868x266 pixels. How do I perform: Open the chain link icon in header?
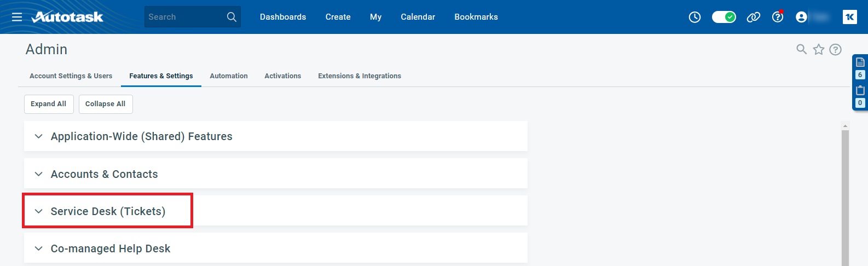[754, 17]
